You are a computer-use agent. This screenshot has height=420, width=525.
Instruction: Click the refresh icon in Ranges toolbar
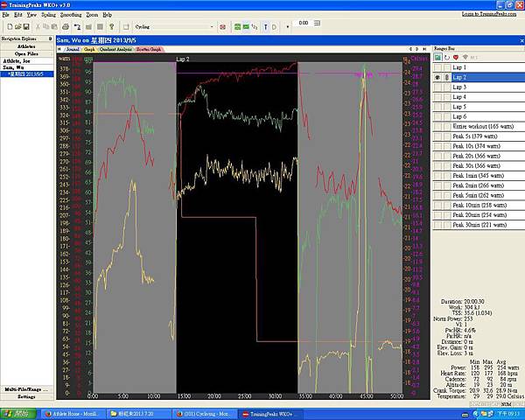[x=447, y=58]
